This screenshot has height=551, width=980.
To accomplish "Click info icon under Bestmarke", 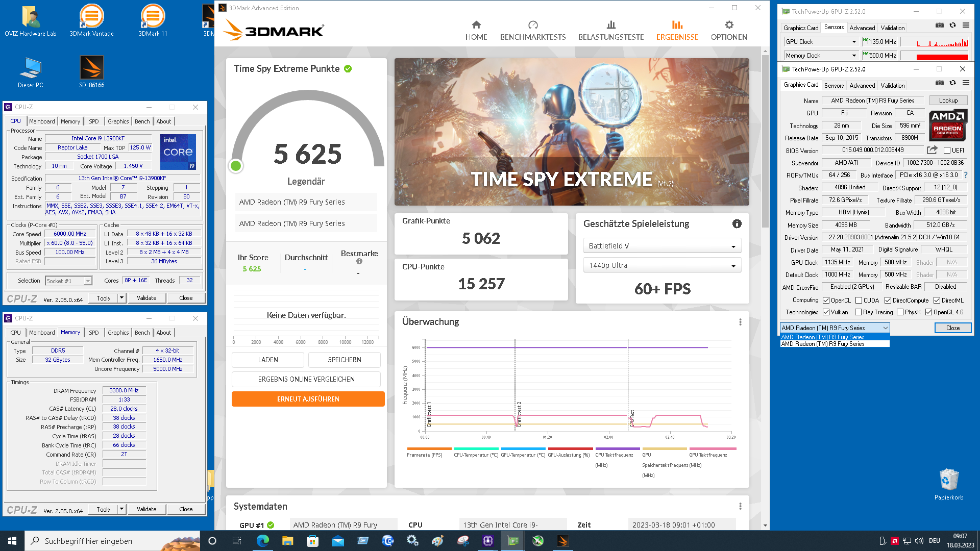I will [x=359, y=262].
